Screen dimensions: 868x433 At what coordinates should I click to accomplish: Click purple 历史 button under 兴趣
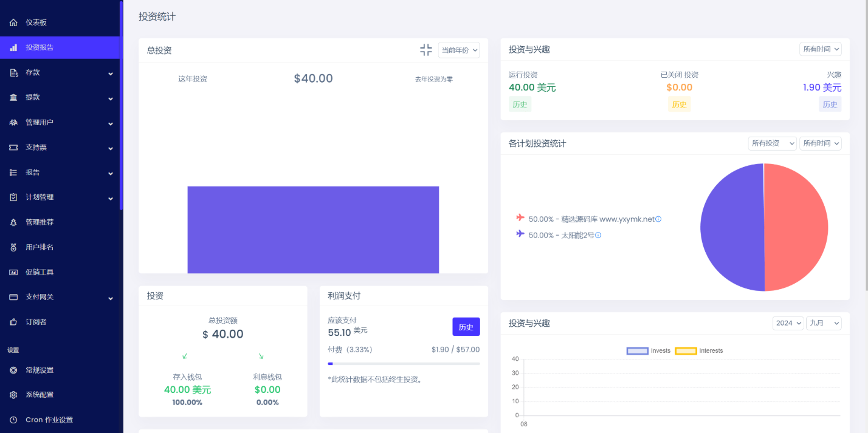pos(830,104)
